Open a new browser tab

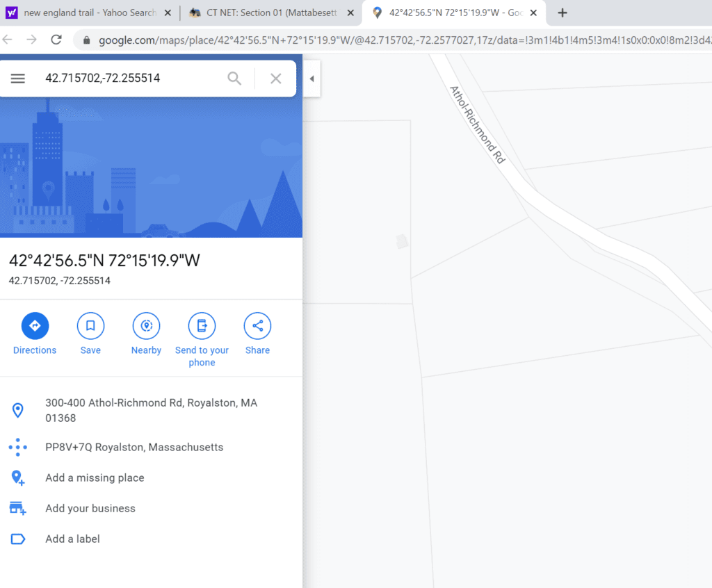click(x=563, y=13)
